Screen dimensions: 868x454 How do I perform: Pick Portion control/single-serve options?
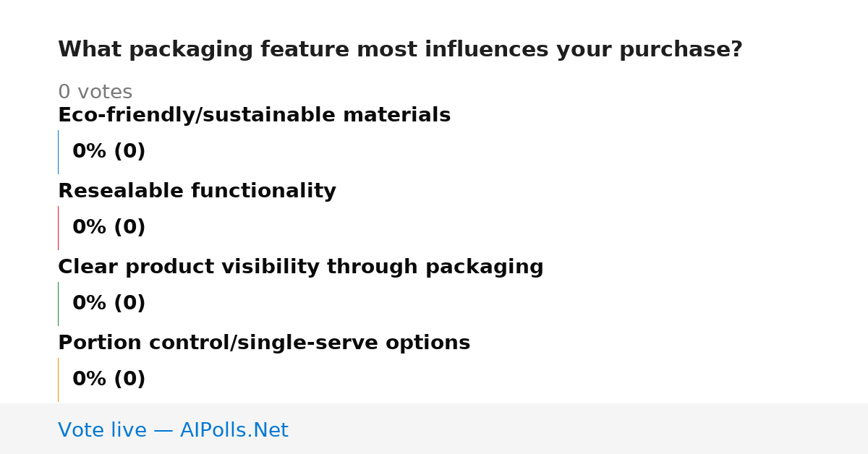click(x=264, y=343)
